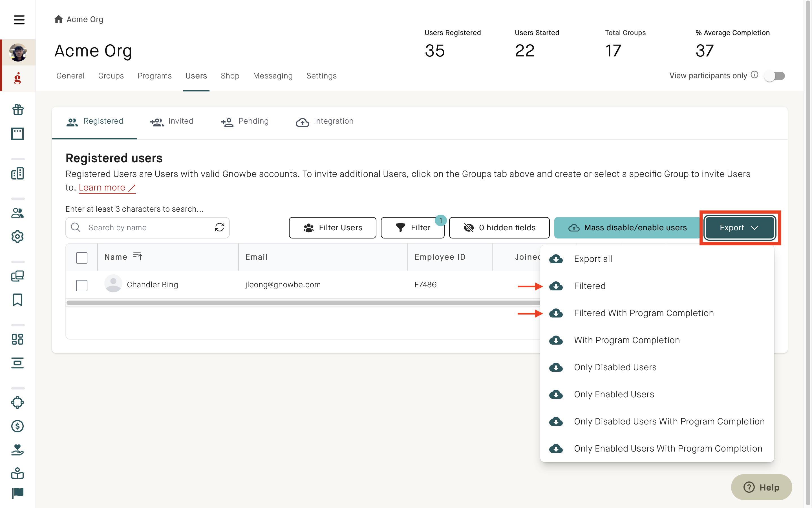Follow the Learn more link

pyautogui.click(x=107, y=187)
